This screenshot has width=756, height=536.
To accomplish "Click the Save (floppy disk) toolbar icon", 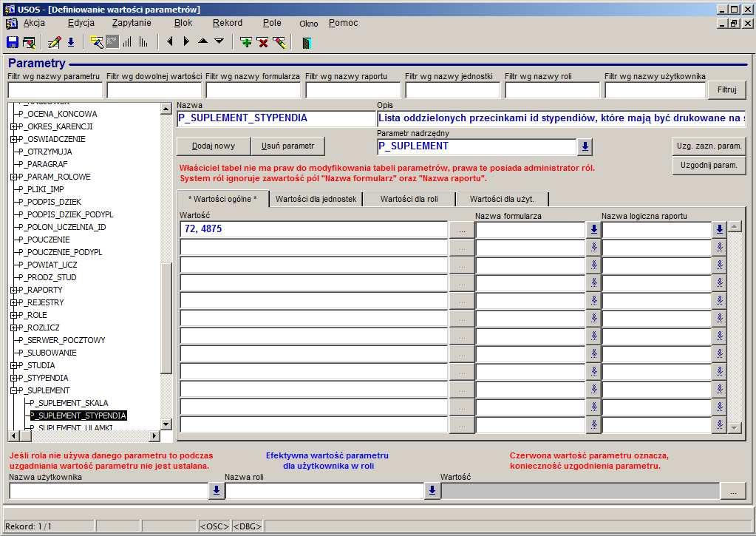I will coord(13,42).
